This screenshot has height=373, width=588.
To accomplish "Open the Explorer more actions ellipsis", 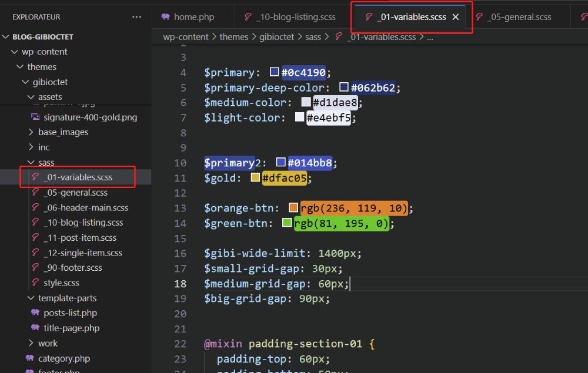I will (137, 17).
